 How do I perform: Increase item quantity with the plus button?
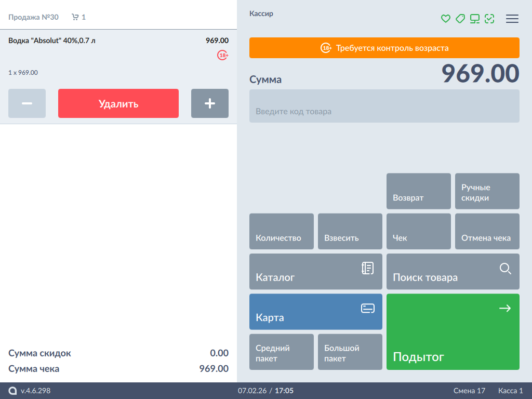[x=210, y=103]
